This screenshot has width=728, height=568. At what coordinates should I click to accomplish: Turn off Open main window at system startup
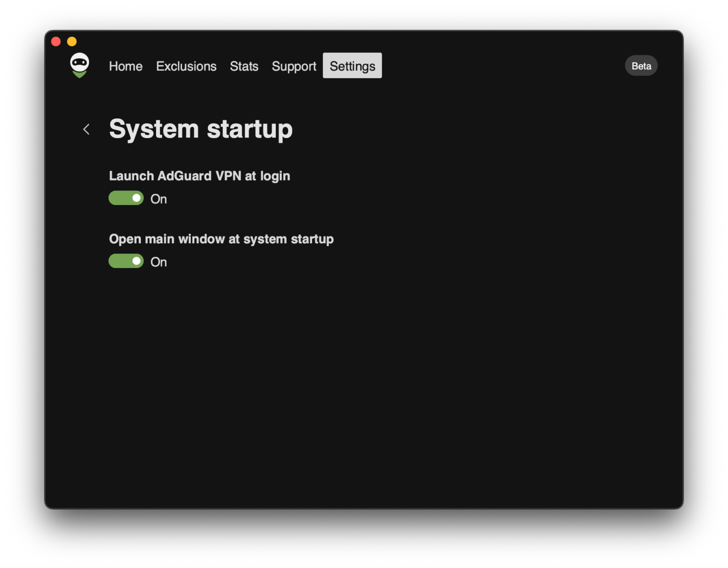[x=126, y=261]
